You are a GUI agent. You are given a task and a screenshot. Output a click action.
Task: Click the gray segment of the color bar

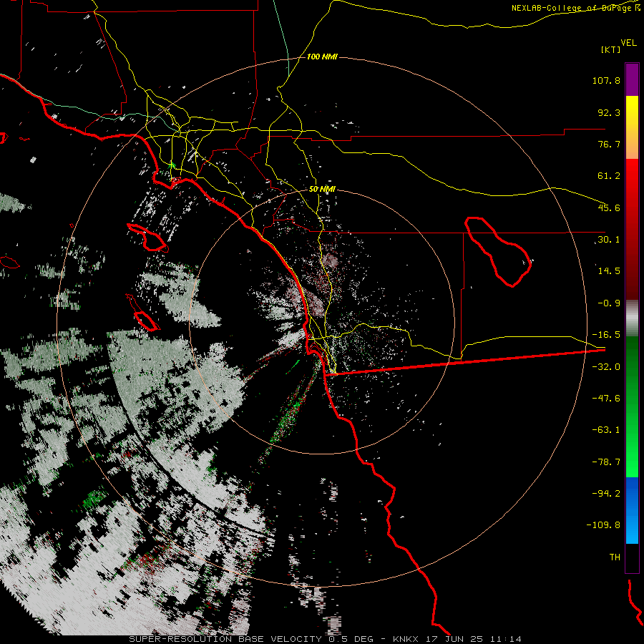[632, 318]
